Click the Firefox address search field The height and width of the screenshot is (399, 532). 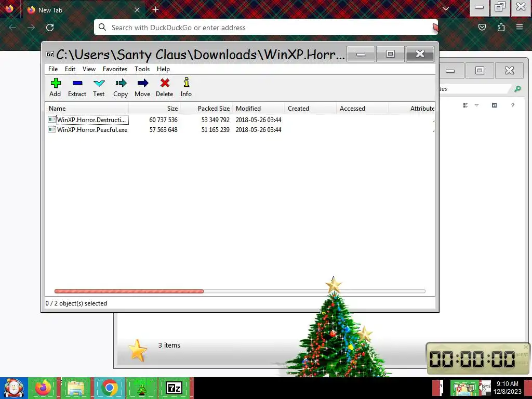click(x=265, y=27)
